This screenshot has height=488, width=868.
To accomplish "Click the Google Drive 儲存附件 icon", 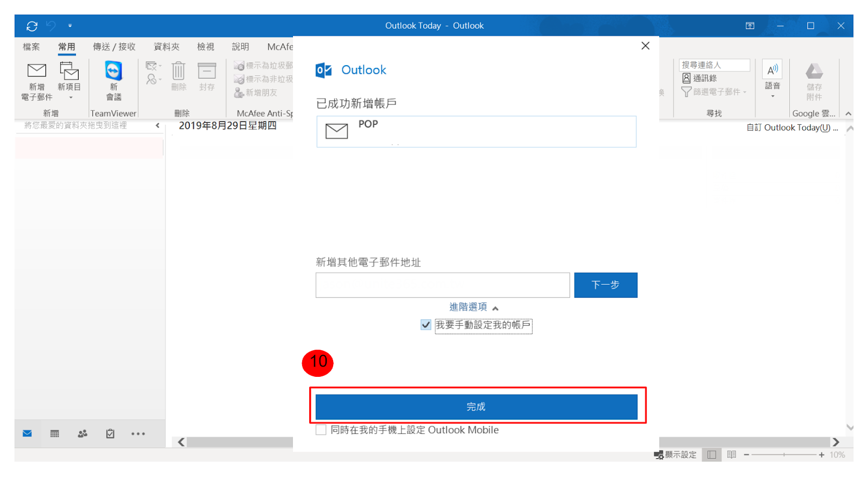I will (814, 81).
